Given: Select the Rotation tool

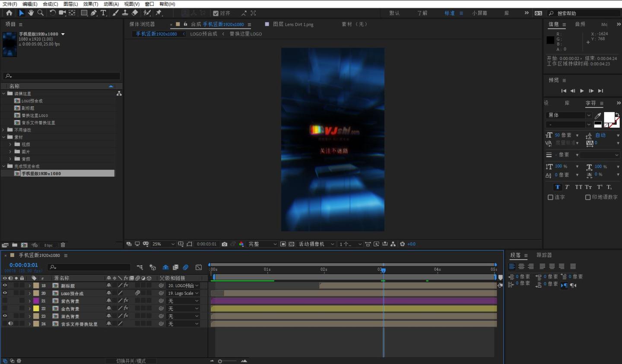Looking at the screenshot, I should [x=53, y=13].
